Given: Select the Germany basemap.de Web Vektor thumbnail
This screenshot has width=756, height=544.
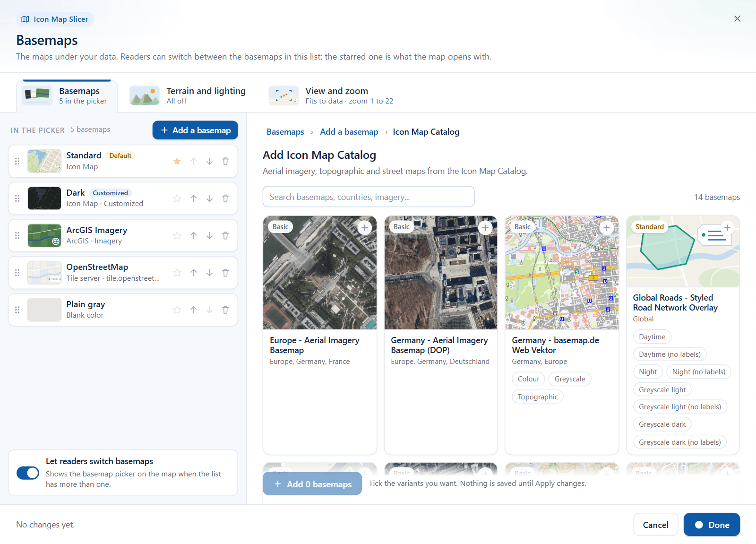Looking at the screenshot, I should pyautogui.click(x=562, y=273).
